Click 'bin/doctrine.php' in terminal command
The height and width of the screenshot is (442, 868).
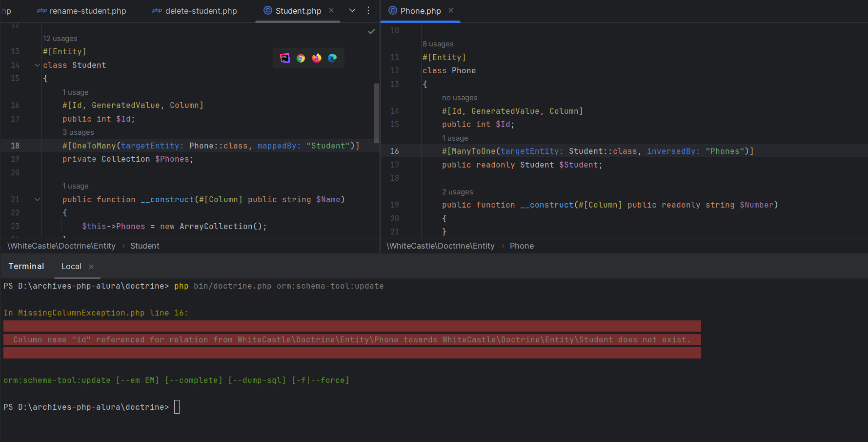(232, 286)
